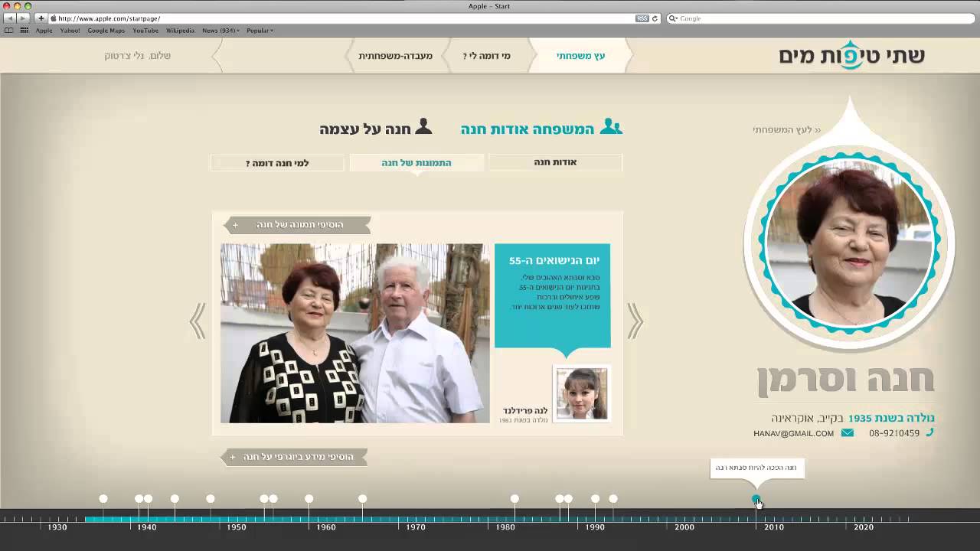Open the לנה פרידלנד thumbnail photo
The height and width of the screenshot is (551, 980).
tap(582, 393)
